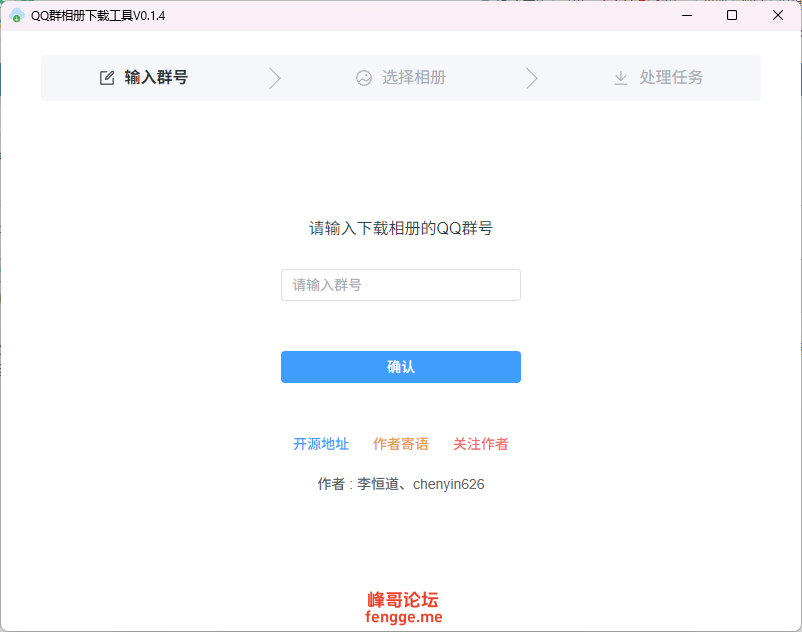Click the author text 李恒道、chenyin626

pos(420,484)
